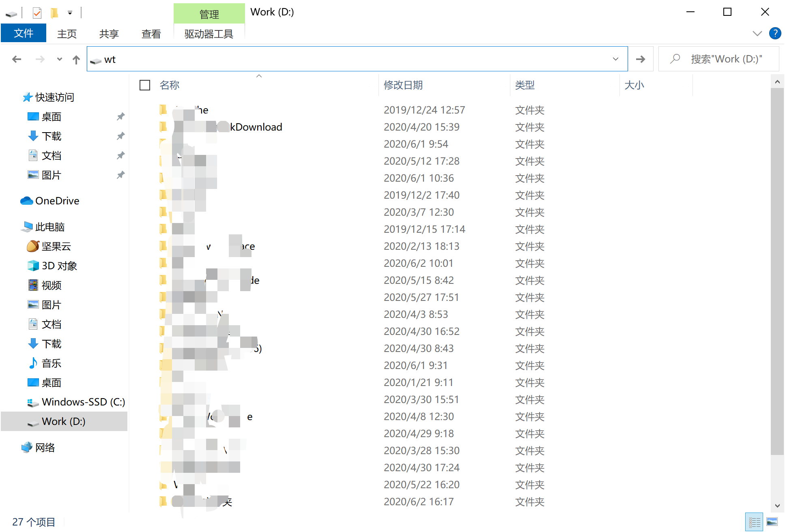Viewport: 785px width, 532px height.
Task: Click the forward navigation arrow
Action: pos(40,59)
